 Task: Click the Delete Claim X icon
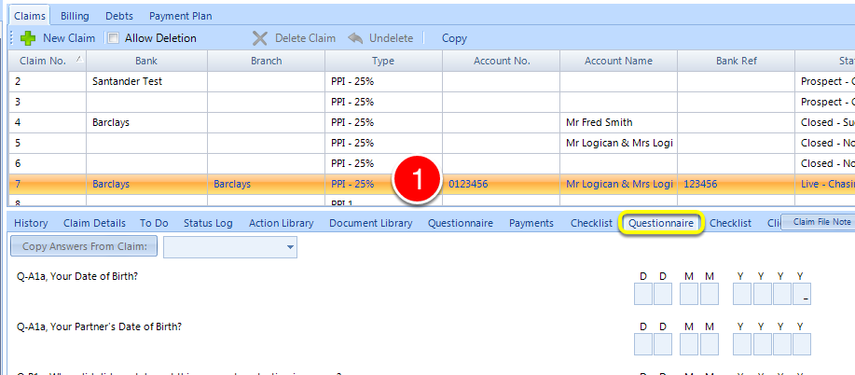pyautogui.click(x=260, y=38)
